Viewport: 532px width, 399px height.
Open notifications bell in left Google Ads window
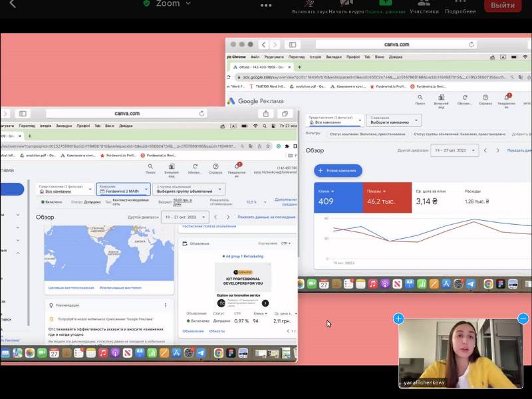click(237, 169)
